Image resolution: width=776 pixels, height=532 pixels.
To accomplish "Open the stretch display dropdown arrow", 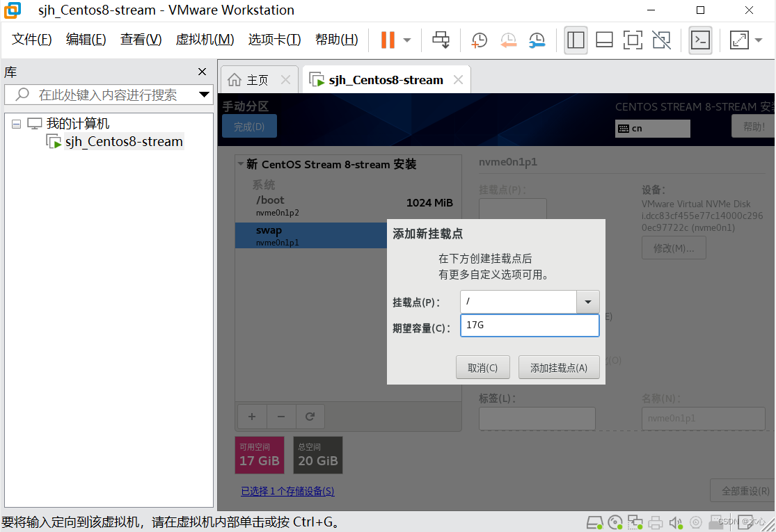I will pyautogui.click(x=758, y=40).
